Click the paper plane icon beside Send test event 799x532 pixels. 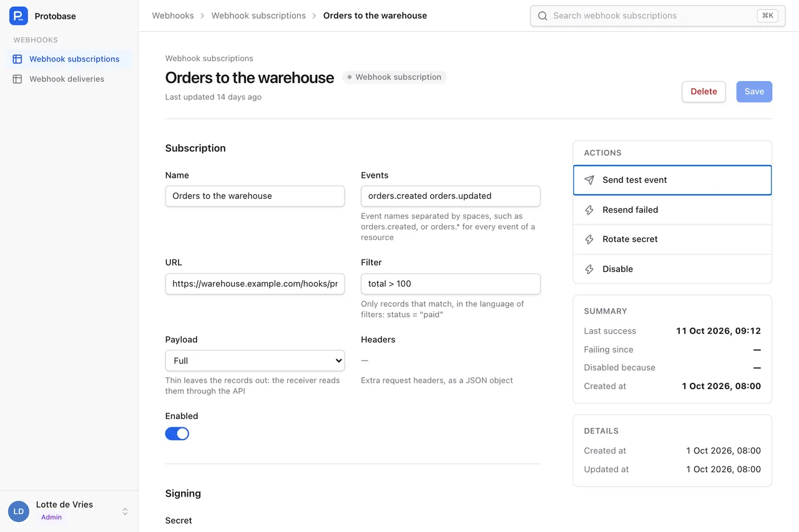click(x=589, y=180)
